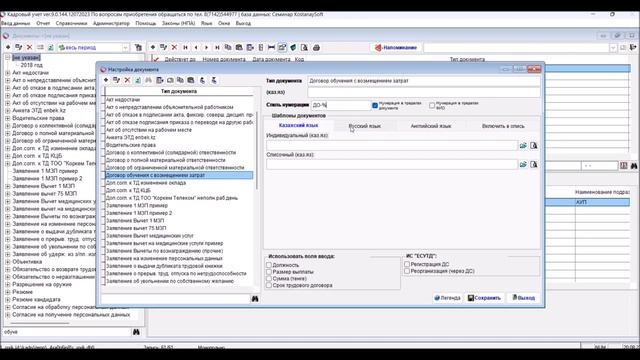Enable the 'Размер выплаты' checkbox

269,272
